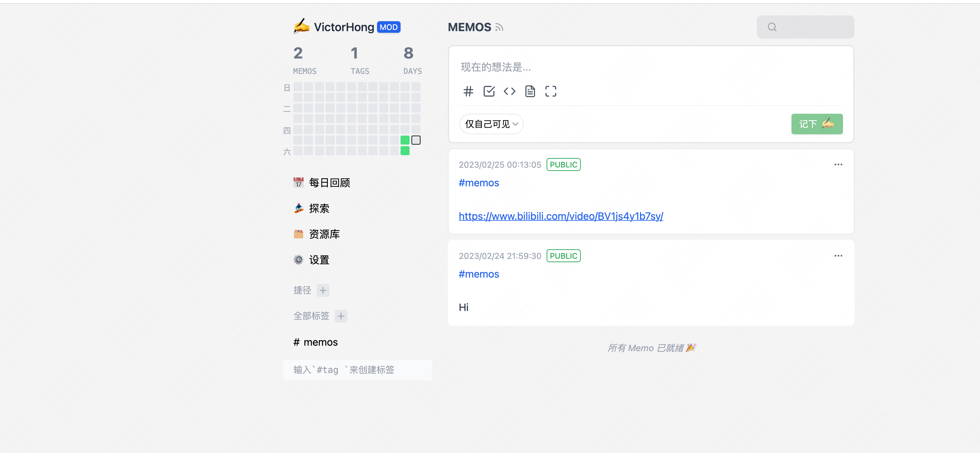The image size is (980, 453).
Task: Open resource file attachment picker
Action: [530, 91]
